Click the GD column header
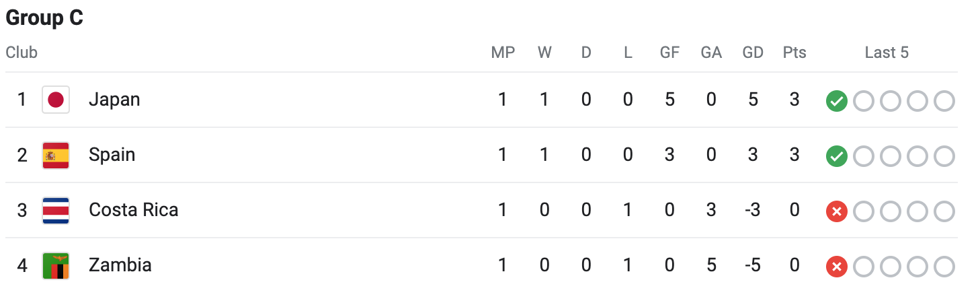This screenshot has height=307, width=980. (x=752, y=53)
